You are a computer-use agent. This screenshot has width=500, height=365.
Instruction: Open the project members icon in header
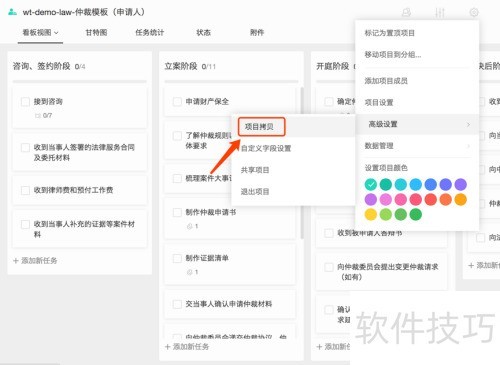(406, 13)
